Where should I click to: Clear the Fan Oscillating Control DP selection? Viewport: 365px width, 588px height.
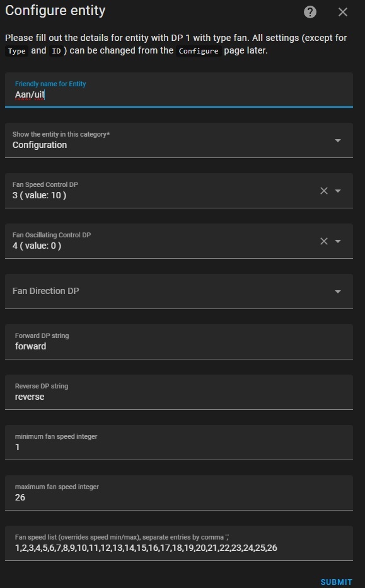click(323, 241)
